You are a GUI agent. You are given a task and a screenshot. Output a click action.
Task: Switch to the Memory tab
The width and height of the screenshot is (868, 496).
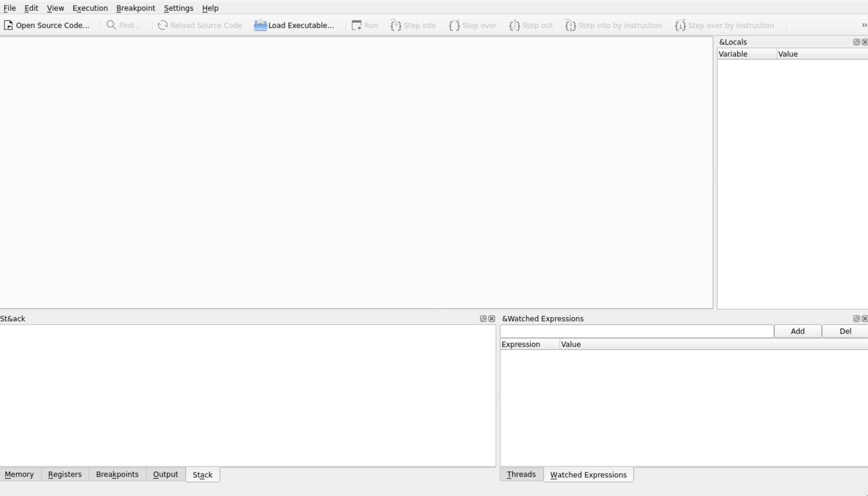pyautogui.click(x=19, y=475)
